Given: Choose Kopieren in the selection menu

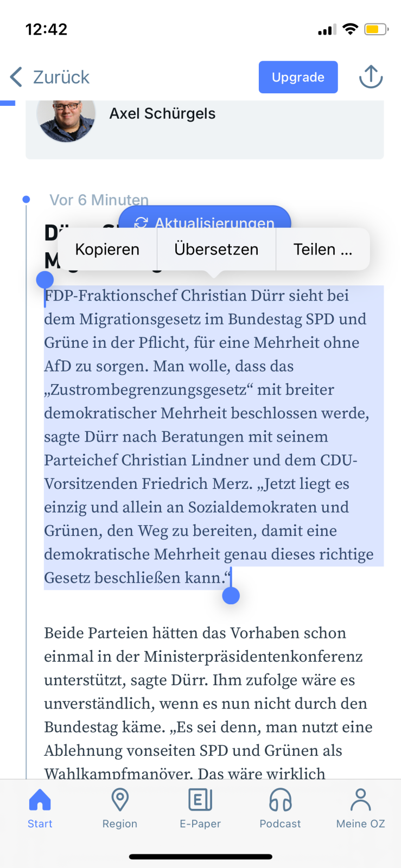Looking at the screenshot, I should (107, 249).
